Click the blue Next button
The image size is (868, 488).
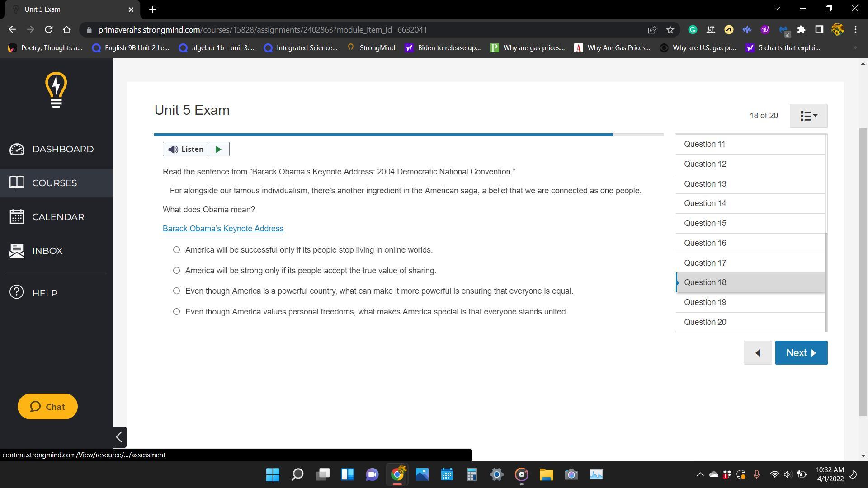801,353
